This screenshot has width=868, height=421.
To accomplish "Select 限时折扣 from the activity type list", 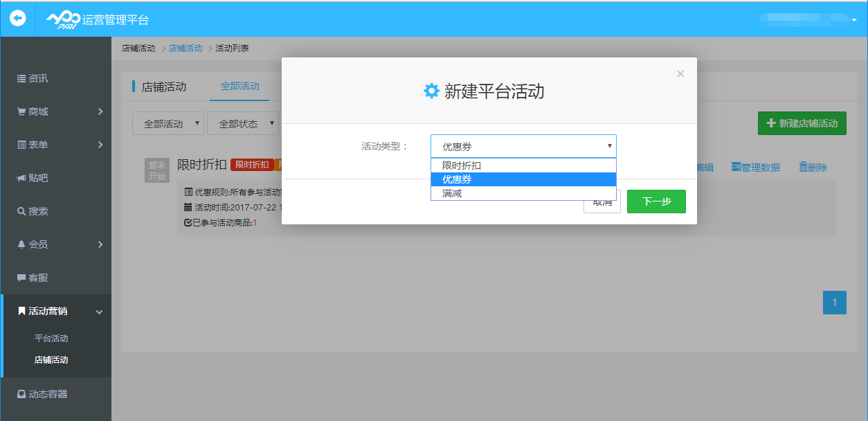I will click(x=461, y=165).
